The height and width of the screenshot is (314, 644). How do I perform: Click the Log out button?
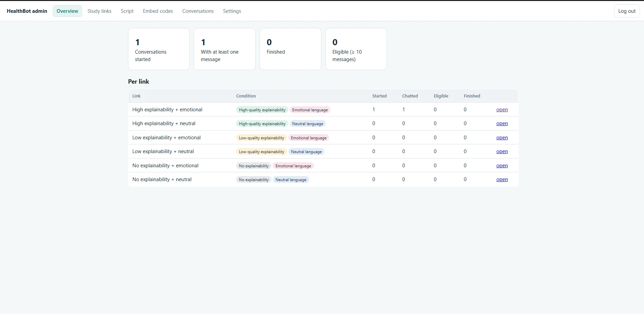[x=627, y=11]
